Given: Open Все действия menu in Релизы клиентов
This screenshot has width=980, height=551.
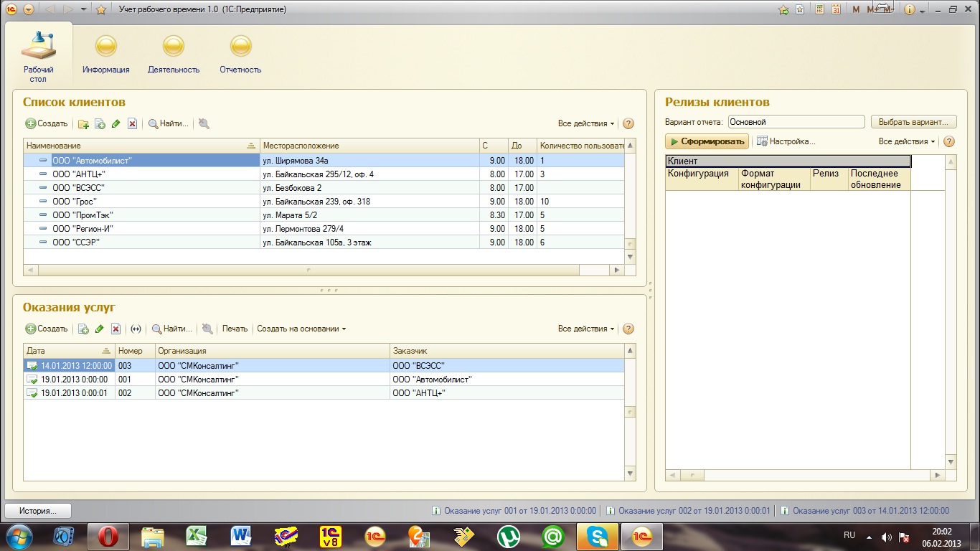Looking at the screenshot, I should [x=907, y=141].
